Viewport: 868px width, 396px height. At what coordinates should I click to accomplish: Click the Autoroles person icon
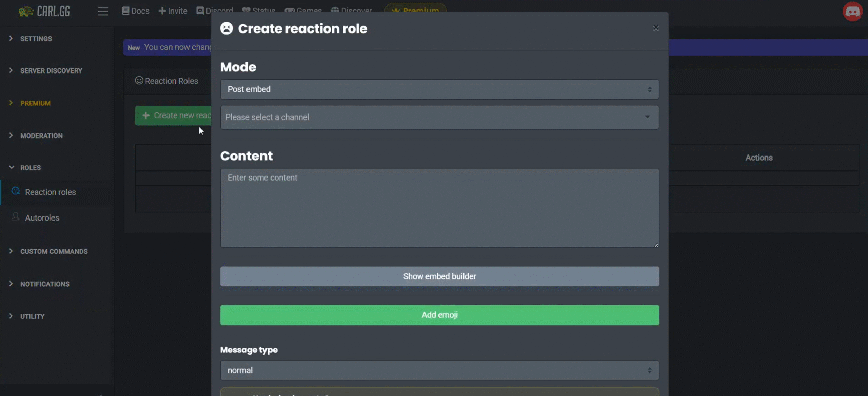16,216
